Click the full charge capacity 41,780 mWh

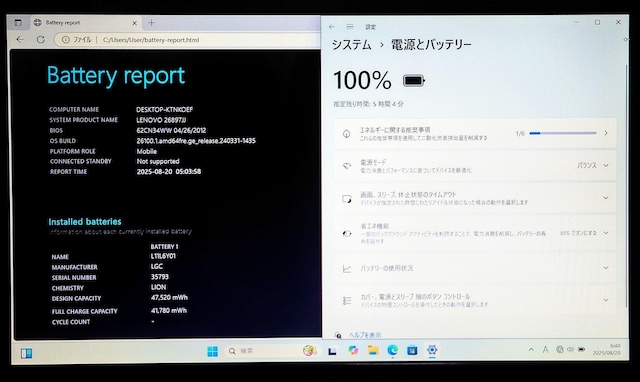point(169,310)
